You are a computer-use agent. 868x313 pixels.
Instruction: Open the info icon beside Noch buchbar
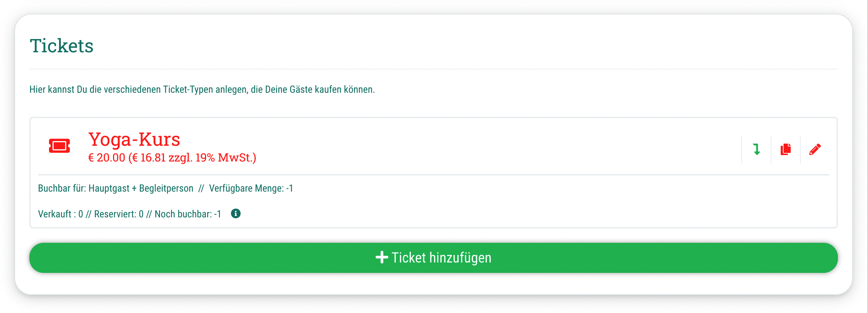coord(236,214)
